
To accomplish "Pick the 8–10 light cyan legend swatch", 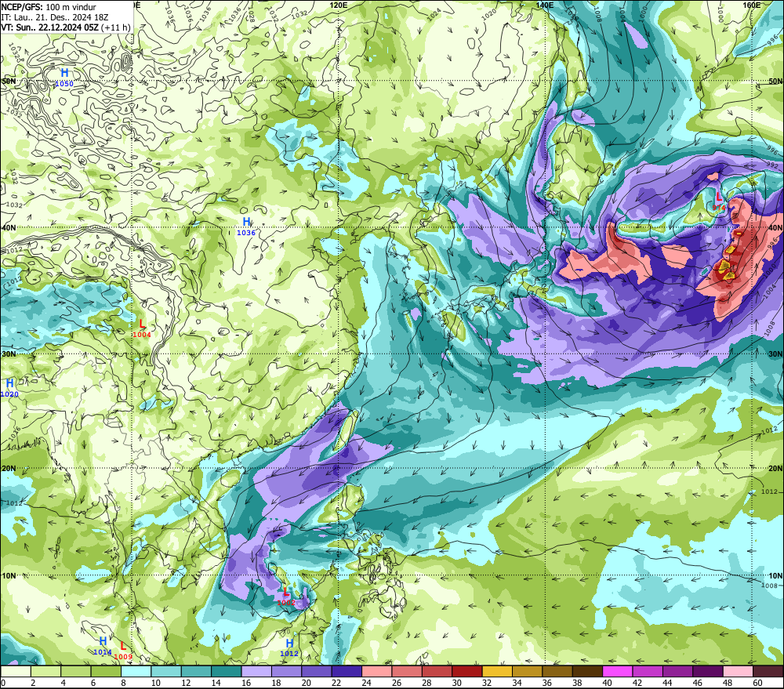I will click(136, 671).
